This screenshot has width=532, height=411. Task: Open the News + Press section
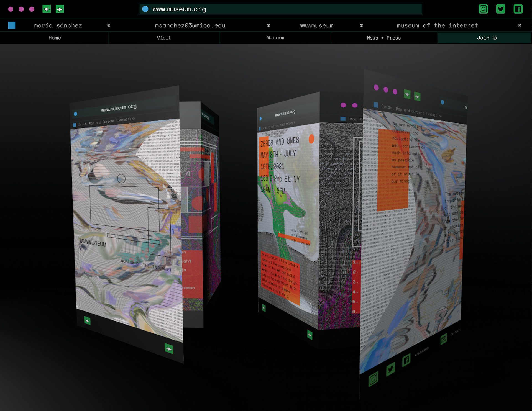(383, 38)
